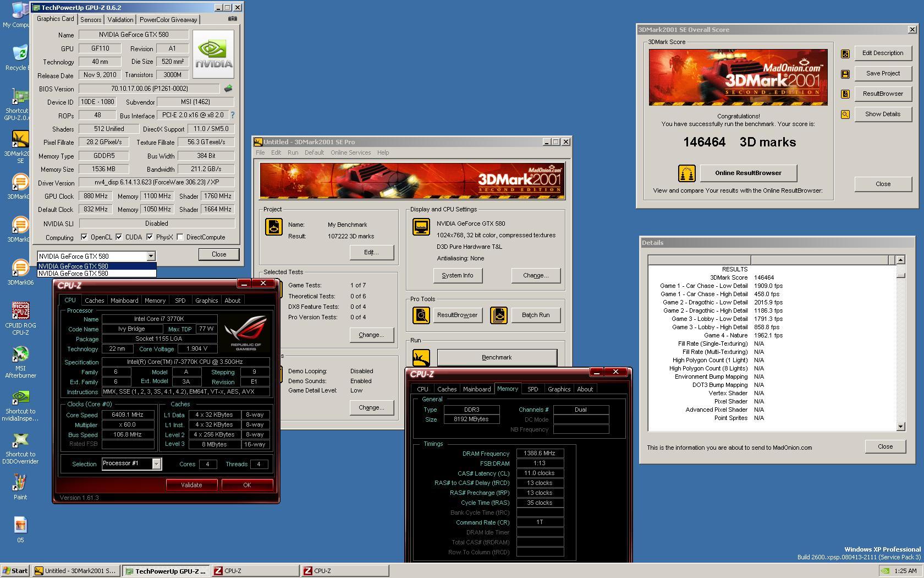Switch to Untitled 3DMark2001 taskbar item
The height and width of the screenshot is (578, 924).
75,571
